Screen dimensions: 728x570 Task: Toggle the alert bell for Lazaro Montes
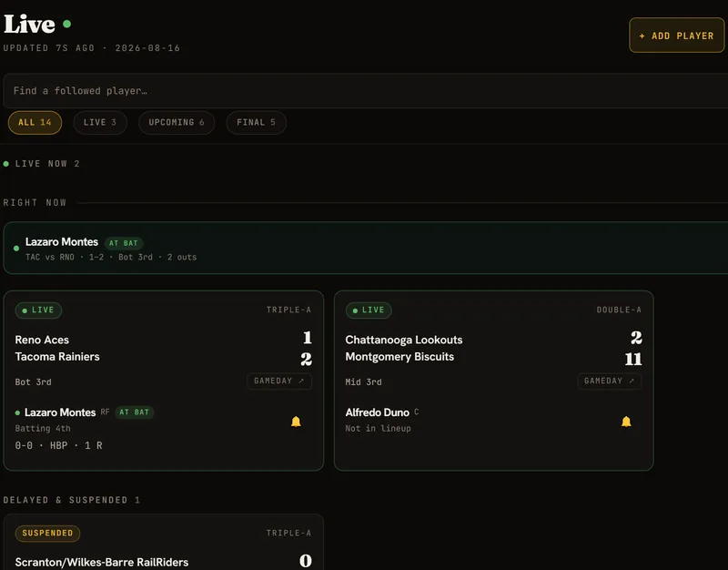tap(296, 422)
